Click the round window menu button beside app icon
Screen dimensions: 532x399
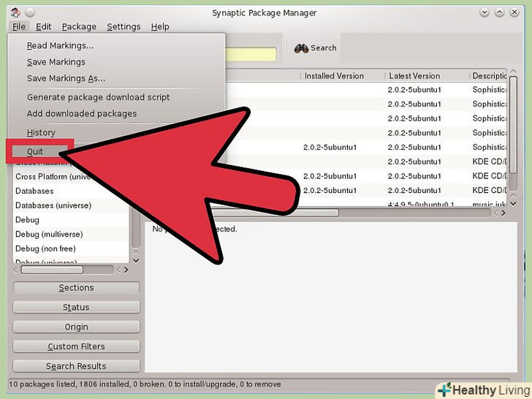click(30, 12)
